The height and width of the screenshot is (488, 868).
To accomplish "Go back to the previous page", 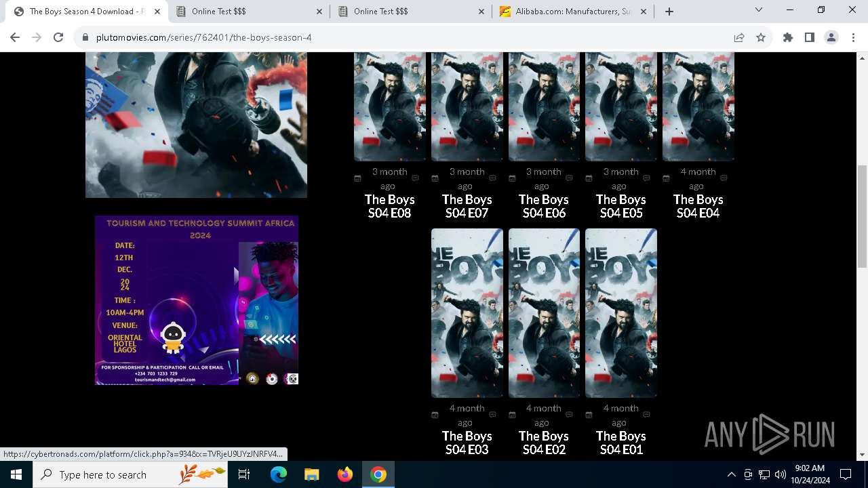I will pos(15,37).
